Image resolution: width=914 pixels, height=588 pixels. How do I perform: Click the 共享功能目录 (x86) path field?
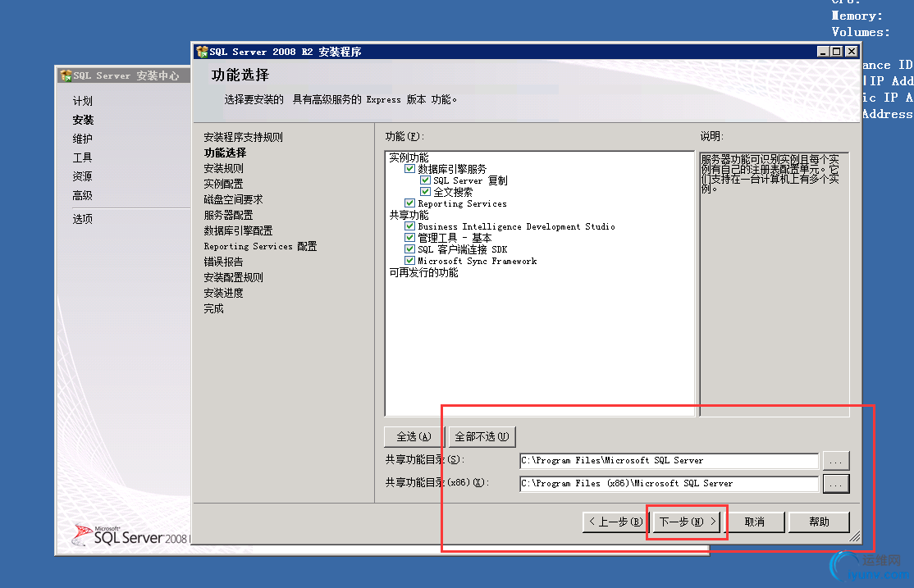pos(670,484)
